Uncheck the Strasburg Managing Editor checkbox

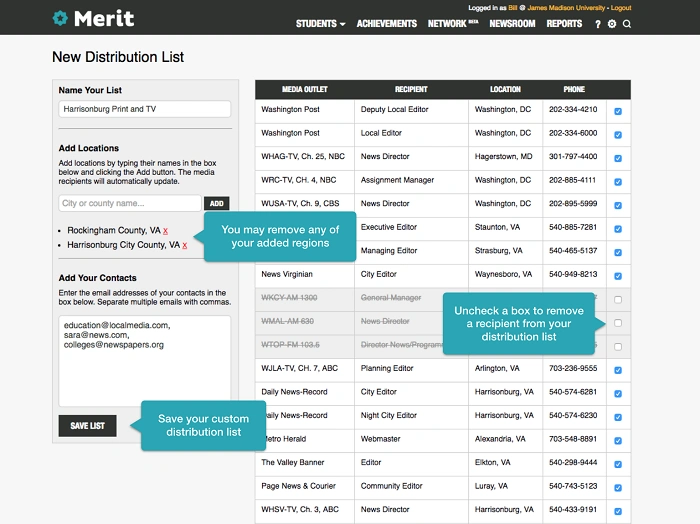pos(618,252)
